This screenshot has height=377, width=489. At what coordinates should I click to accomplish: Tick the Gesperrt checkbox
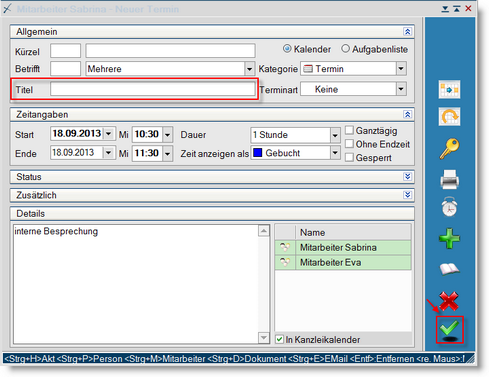click(x=349, y=158)
